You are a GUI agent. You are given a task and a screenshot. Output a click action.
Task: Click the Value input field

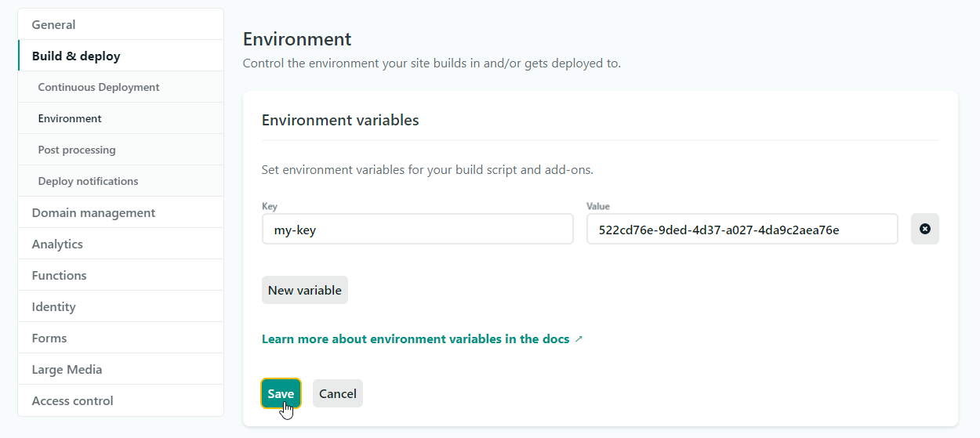tap(742, 230)
